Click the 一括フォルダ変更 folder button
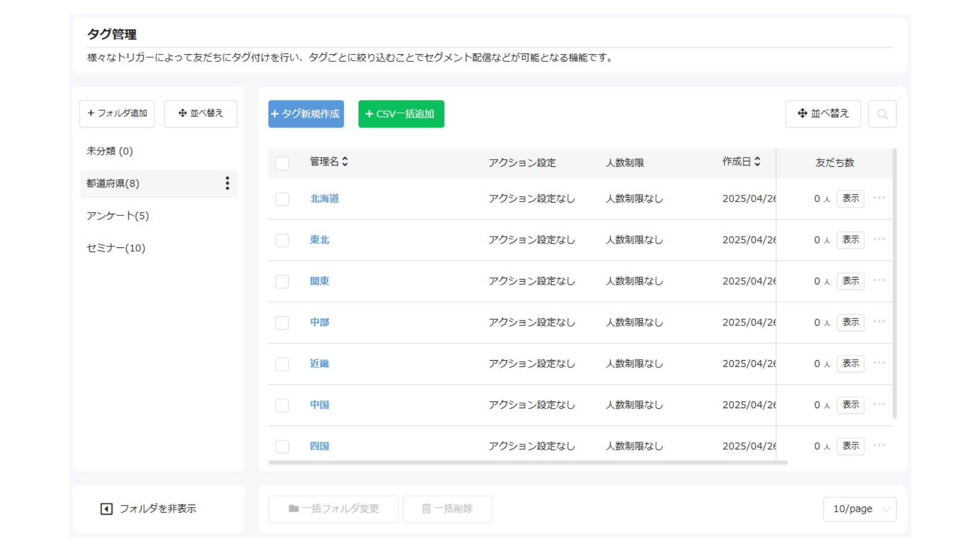Viewport: 980px width, 551px height. [x=333, y=509]
